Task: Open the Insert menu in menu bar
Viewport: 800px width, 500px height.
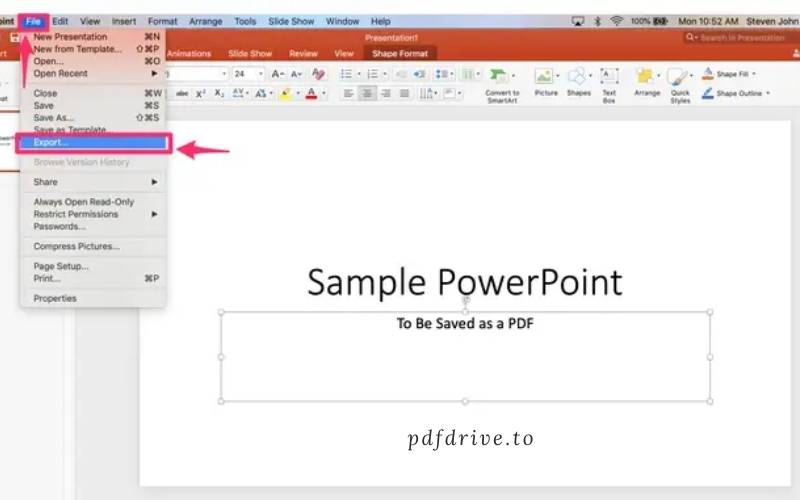Action: tap(124, 21)
